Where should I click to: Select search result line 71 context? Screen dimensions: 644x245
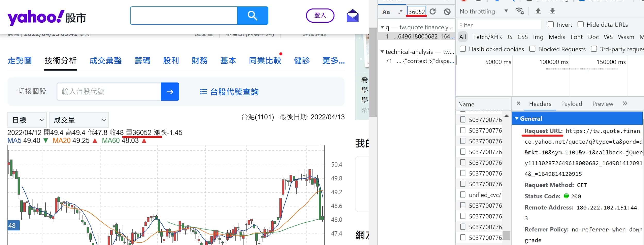point(417,61)
